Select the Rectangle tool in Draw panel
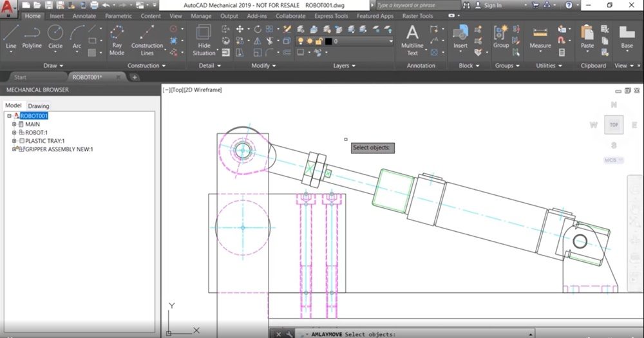Image resolution: width=644 pixels, height=338 pixels. (x=92, y=41)
